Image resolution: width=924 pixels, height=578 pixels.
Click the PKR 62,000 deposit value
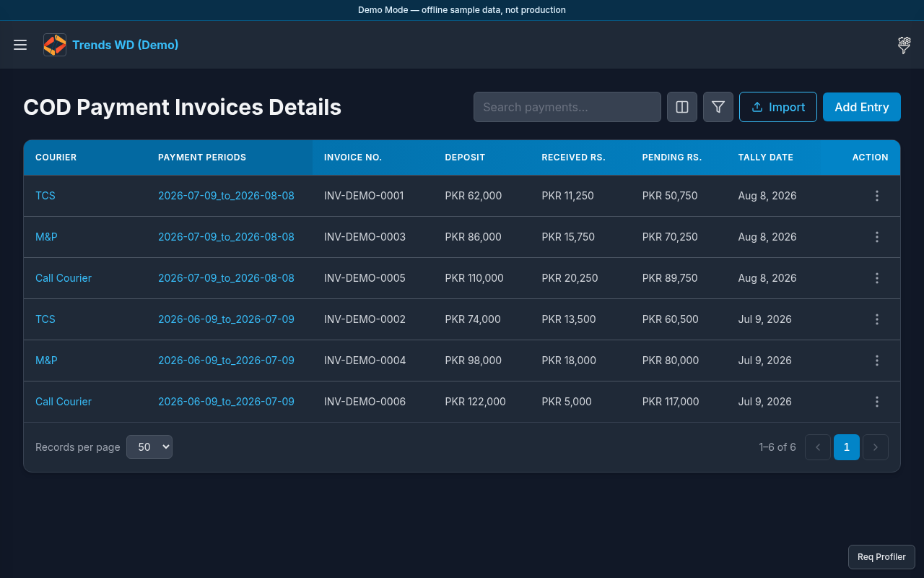tap(473, 196)
